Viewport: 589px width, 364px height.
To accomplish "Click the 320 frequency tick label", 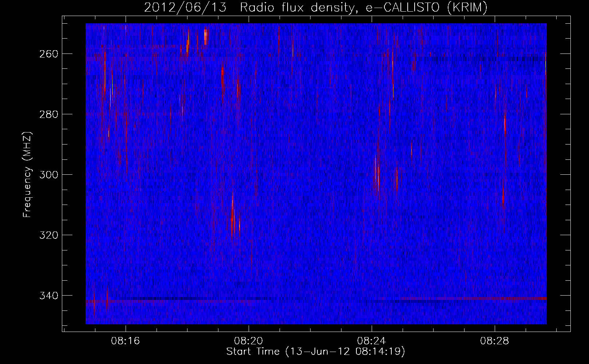I will (x=48, y=235).
